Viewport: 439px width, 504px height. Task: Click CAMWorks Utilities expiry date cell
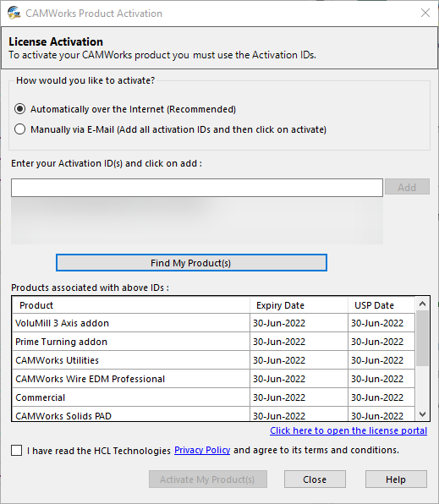[x=299, y=360]
